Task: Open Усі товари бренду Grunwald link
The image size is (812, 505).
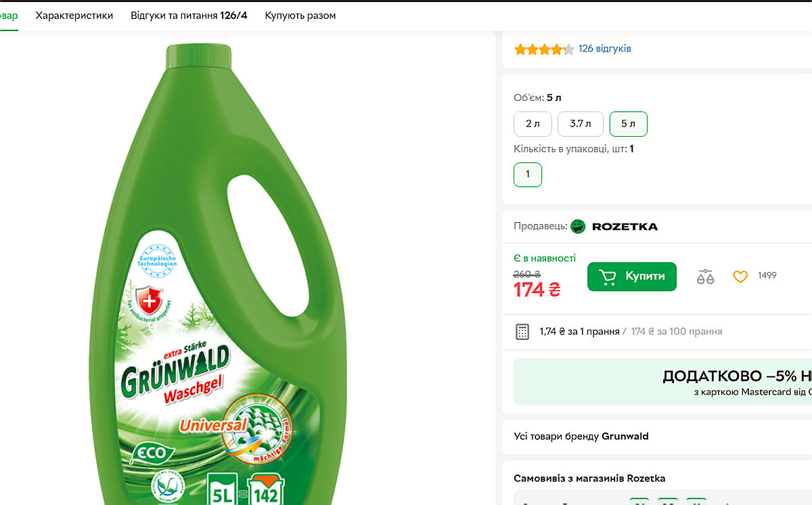Action: click(x=581, y=437)
